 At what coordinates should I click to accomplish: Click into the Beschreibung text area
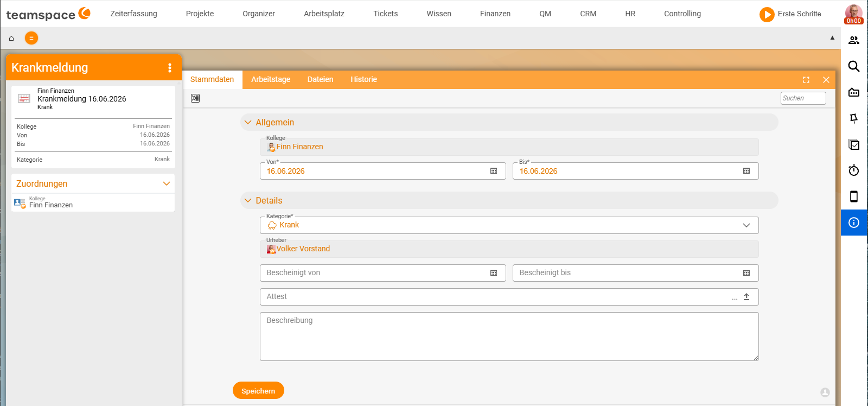point(509,337)
